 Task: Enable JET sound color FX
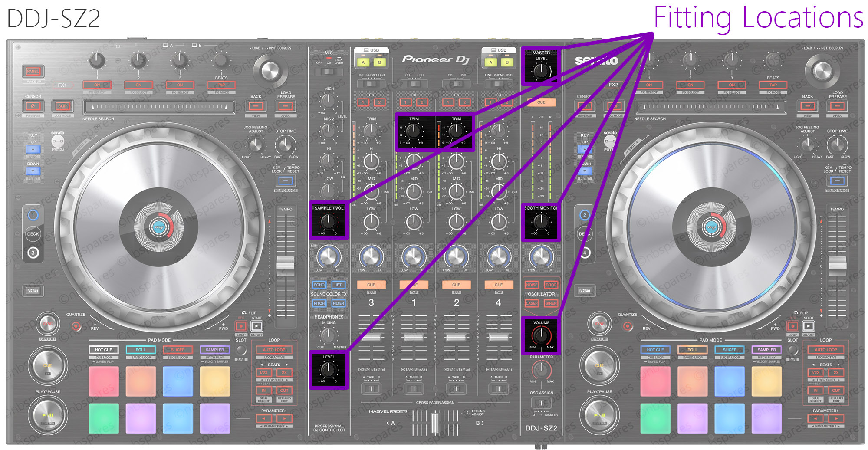pyautogui.click(x=338, y=285)
